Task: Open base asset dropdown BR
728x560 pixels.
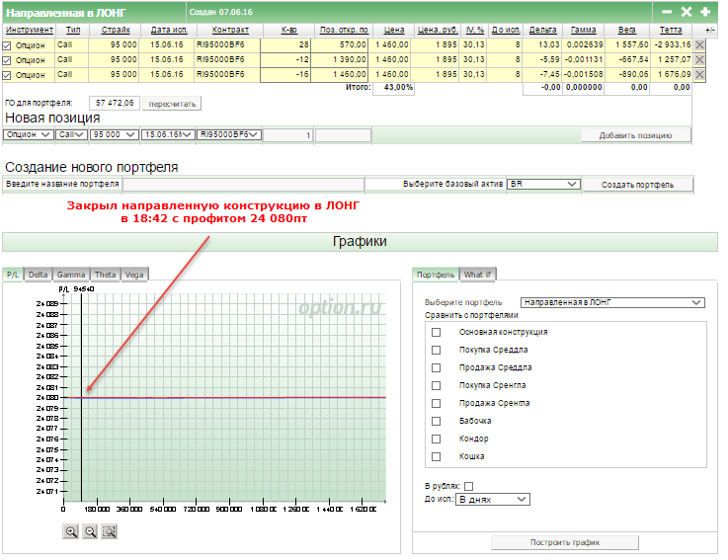Action: (543, 184)
